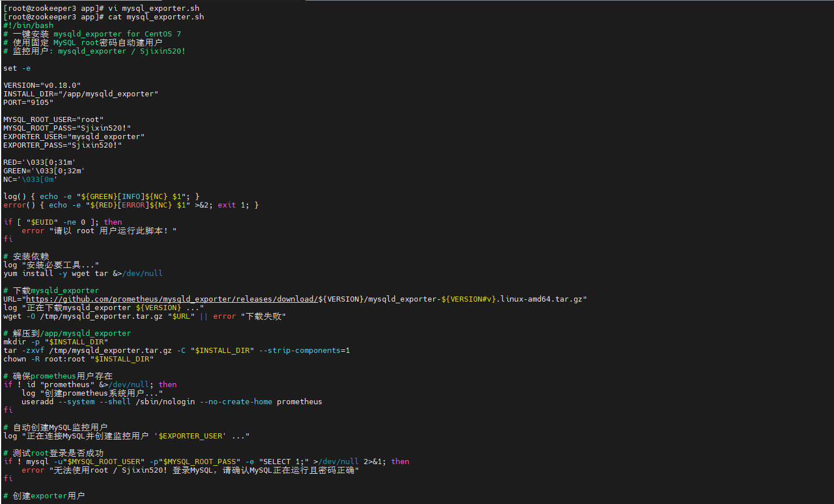Screen dimensions: 834x504
Task: Click the "cat mysql_exporter.sh" command line
Action: point(156,17)
